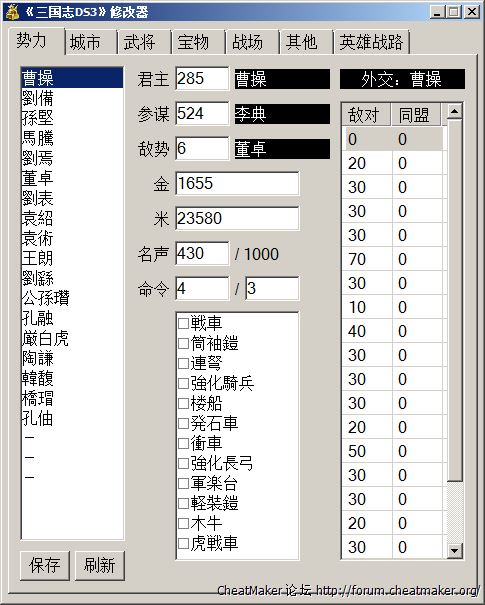
Task: Click the 刷新 button
Action: [x=100, y=566]
